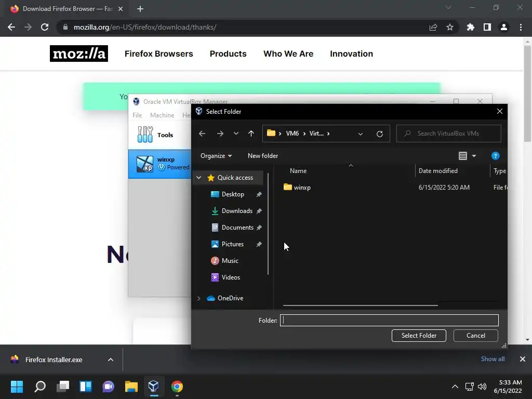Open Firefox Browsers menu on Mozilla site
The image size is (532, 399).
[159, 54]
